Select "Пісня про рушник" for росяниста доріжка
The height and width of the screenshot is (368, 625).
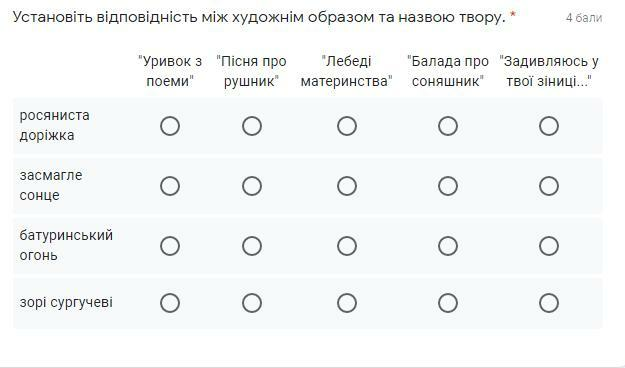click(x=252, y=126)
